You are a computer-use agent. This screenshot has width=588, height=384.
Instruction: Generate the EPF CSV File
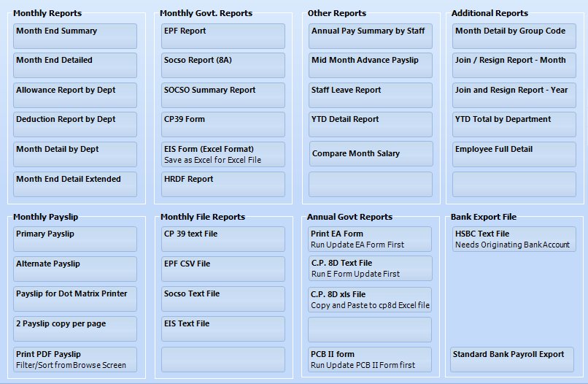tap(223, 269)
